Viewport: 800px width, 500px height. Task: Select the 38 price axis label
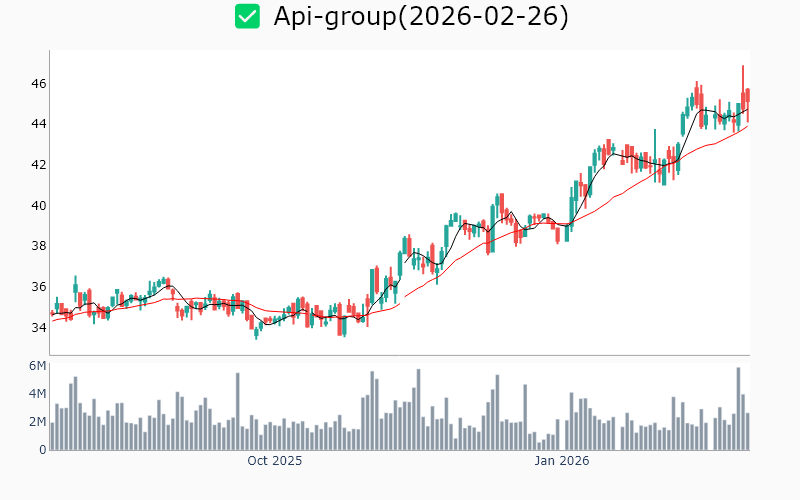(x=38, y=246)
